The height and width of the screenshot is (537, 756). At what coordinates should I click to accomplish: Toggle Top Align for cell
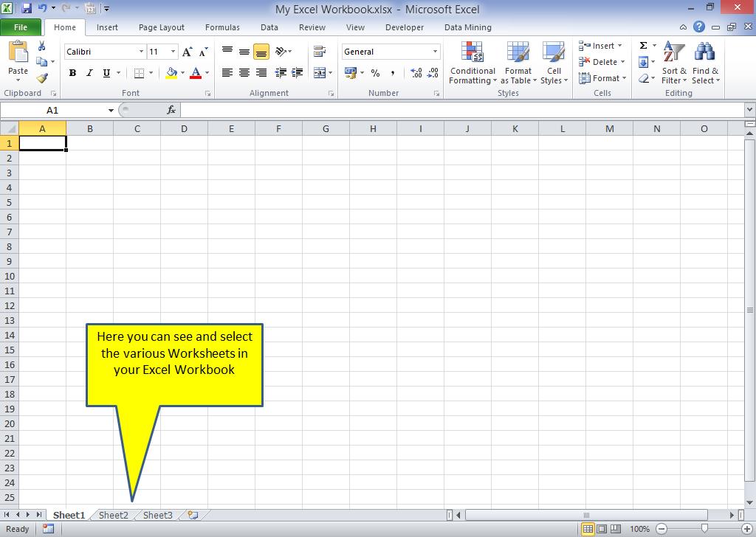227,51
